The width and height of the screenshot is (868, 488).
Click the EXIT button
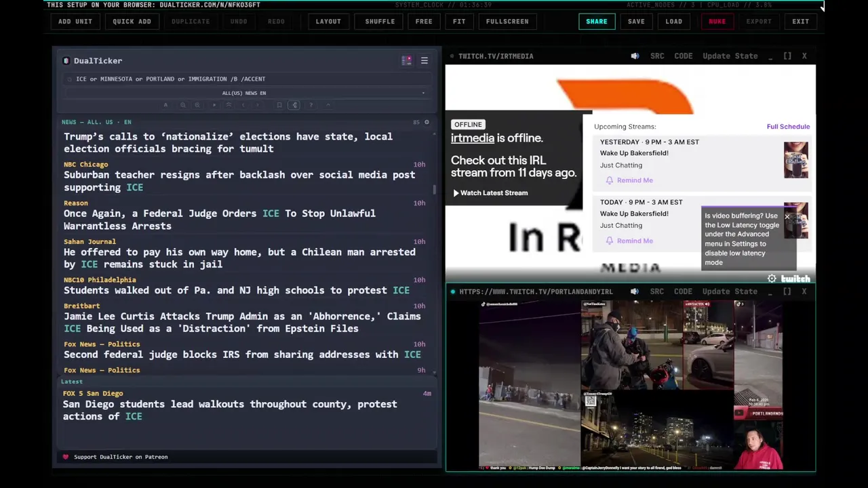[x=801, y=21]
